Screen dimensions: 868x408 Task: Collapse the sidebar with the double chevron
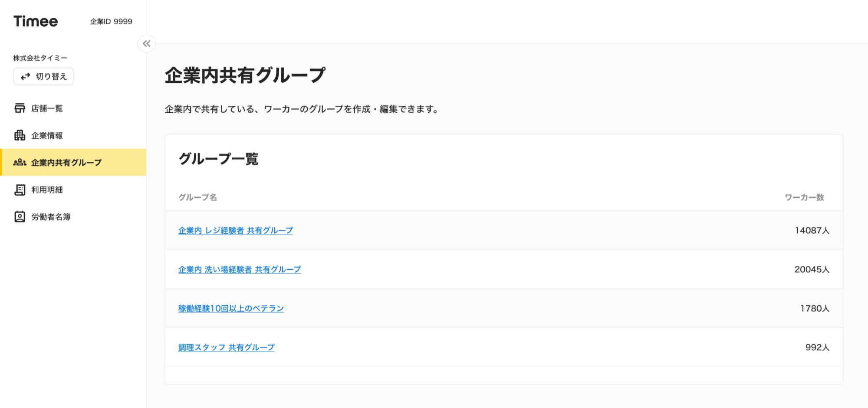click(147, 43)
